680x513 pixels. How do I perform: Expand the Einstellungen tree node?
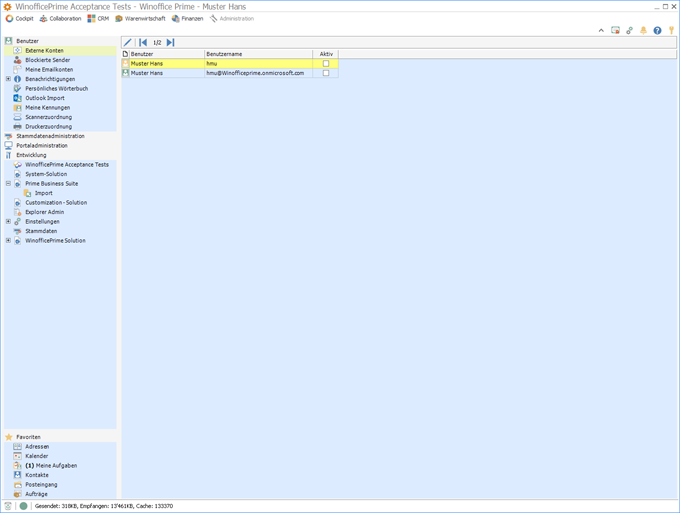tap(8, 222)
